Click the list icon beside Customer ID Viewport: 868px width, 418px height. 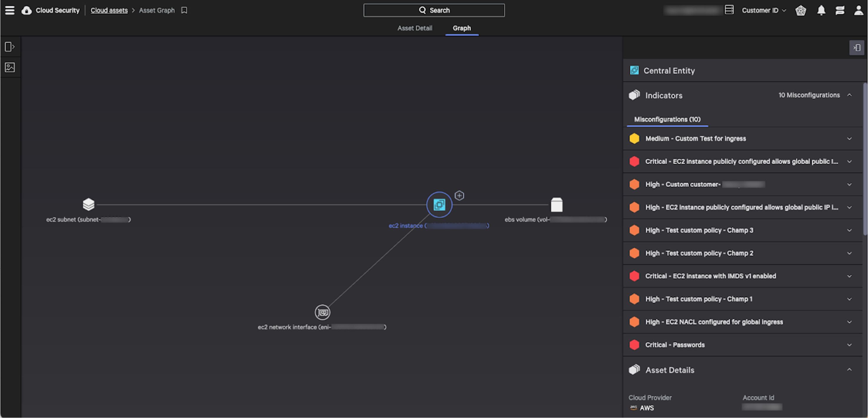729,10
